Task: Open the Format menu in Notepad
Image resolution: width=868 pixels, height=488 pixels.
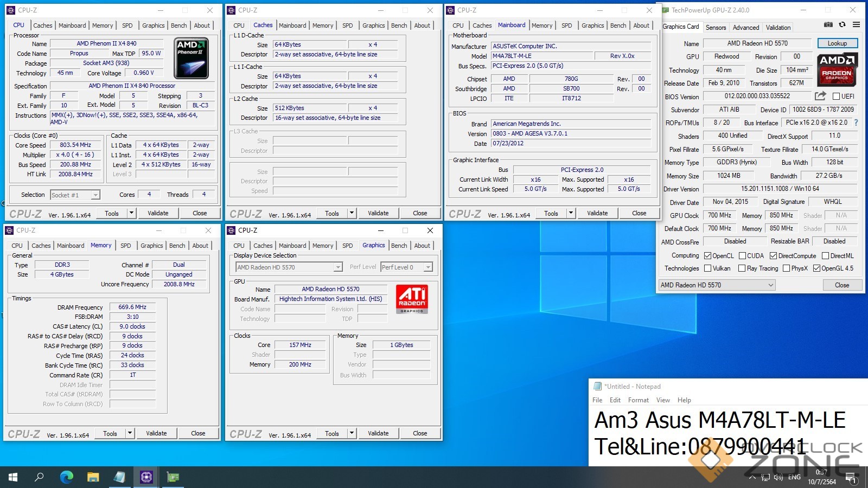Action: 638,400
